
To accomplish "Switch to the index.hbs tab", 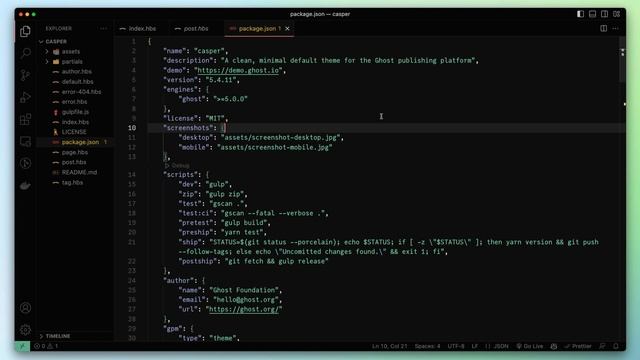I will pyautogui.click(x=142, y=29).
